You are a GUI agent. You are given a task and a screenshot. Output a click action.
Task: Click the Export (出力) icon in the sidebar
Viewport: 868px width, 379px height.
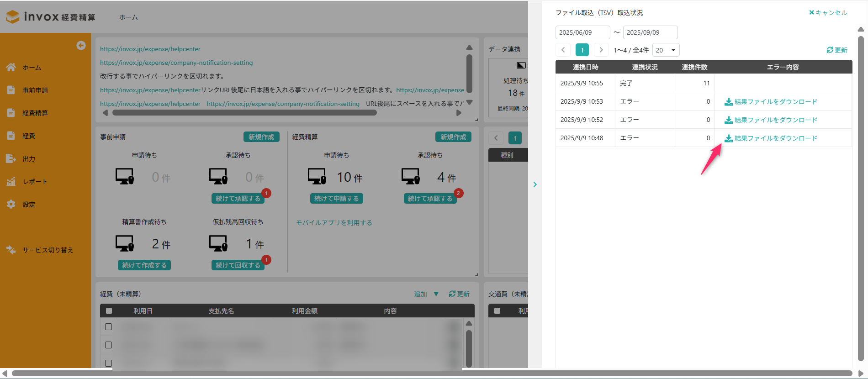[x=11, y=158]
